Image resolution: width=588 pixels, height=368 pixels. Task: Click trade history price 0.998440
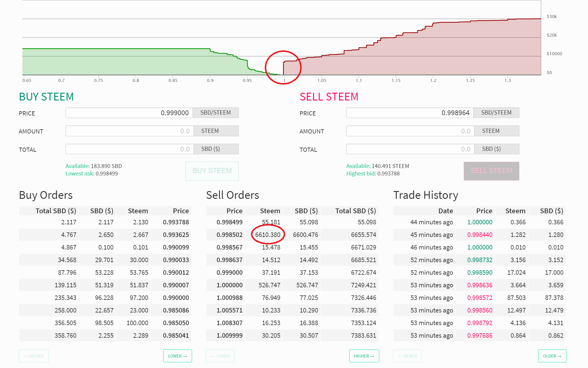[x=480, y=235]
